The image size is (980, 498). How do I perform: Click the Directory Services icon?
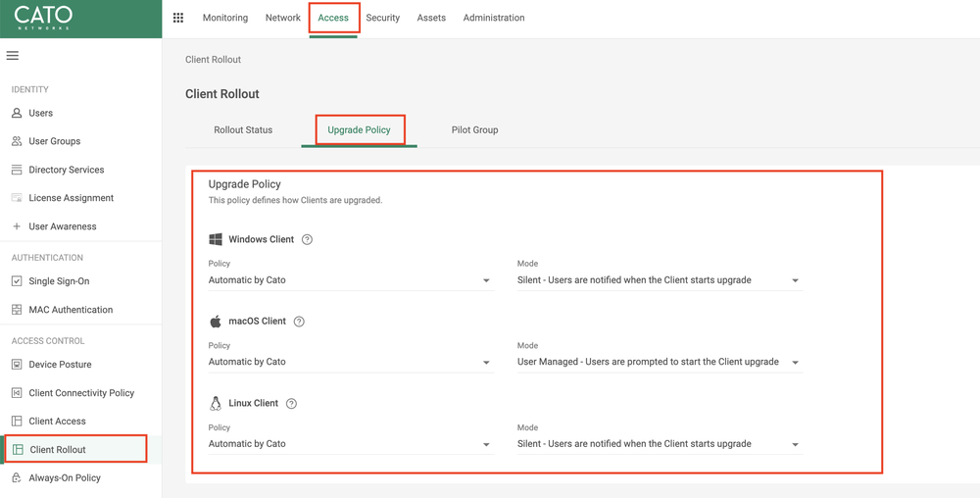(x=17, y=170)
